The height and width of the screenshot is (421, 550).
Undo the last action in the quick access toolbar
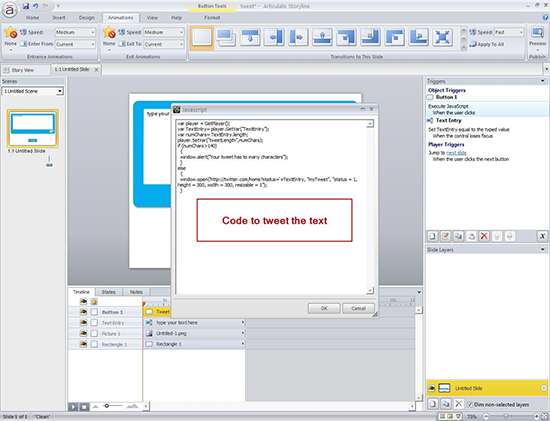(x=35, y=6)
